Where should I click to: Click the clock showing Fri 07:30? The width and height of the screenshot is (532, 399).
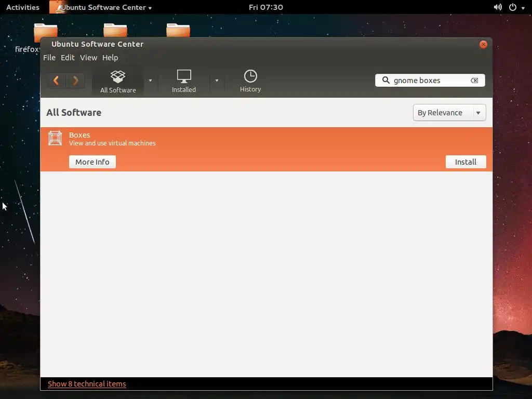pyautogui.click(x=265, y=7)
